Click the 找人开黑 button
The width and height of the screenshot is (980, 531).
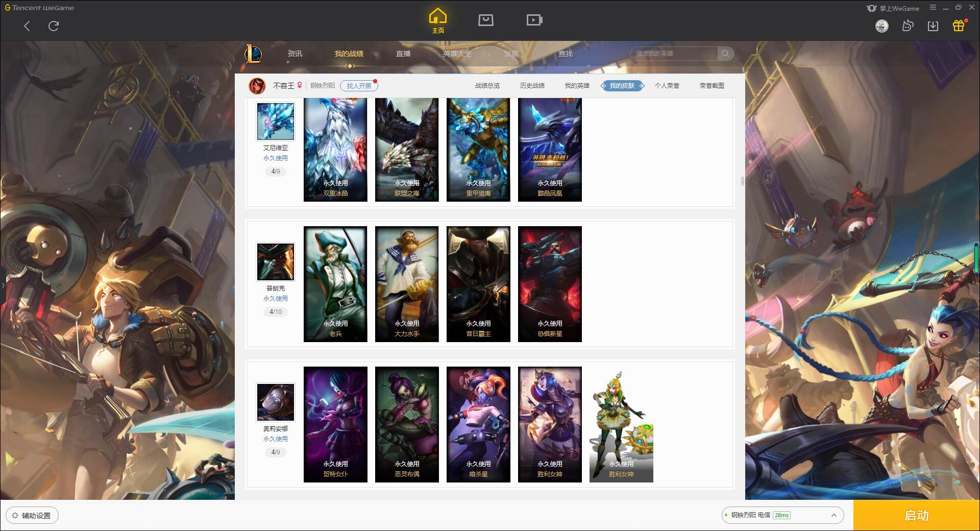pyautogui.click(x=359, y=86)
